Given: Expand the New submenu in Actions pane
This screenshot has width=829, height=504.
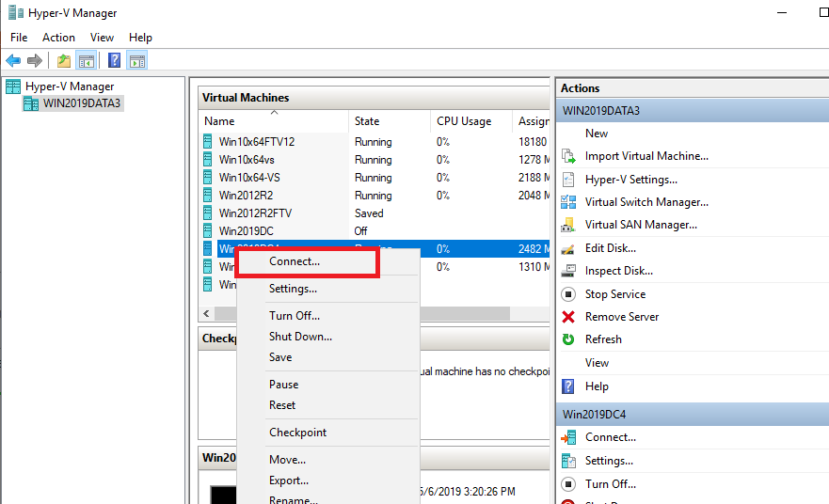Looking at the screenshot, I should point(597,134).
